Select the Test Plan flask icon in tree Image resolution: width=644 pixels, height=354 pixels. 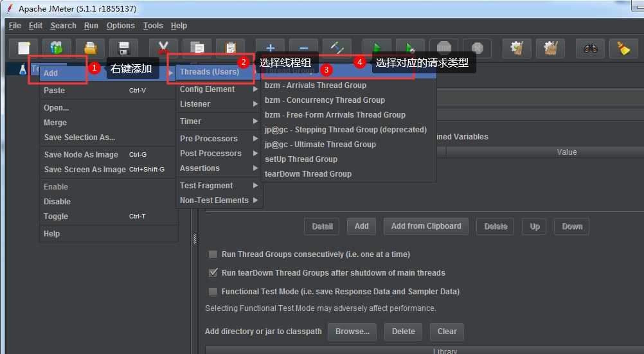click(x=23, y=69)
